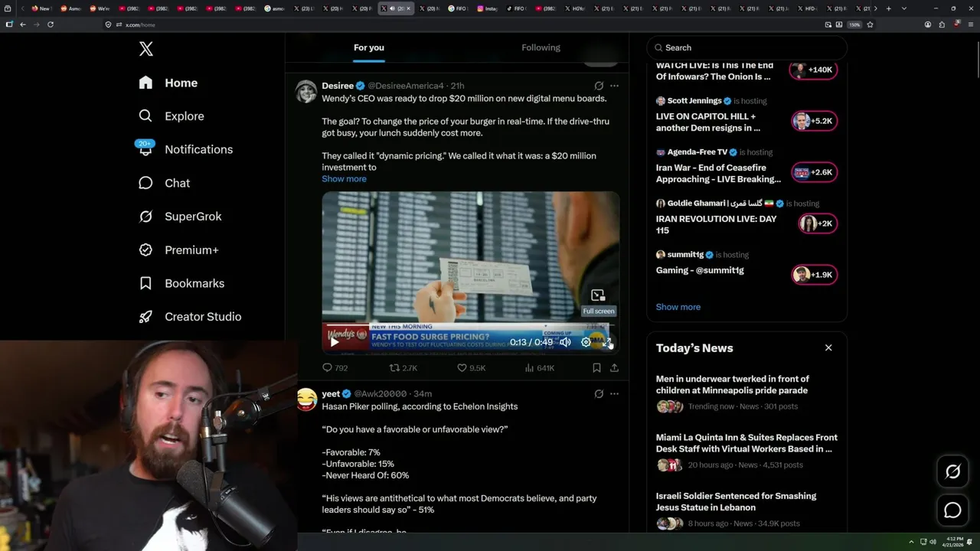Show hidden system tray icons chevron

pyautogui.click(x=911, y=542)
